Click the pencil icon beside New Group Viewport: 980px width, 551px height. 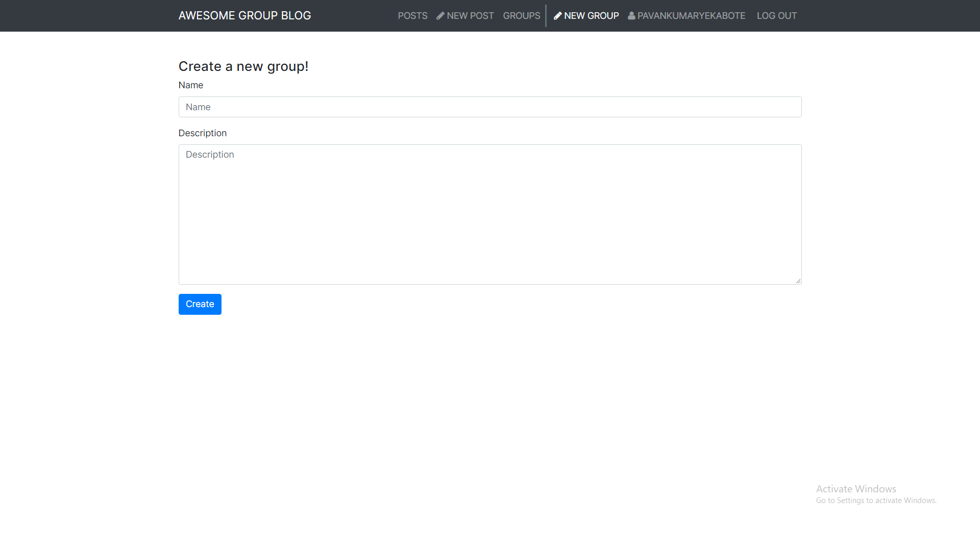click(x=558, y=16)
